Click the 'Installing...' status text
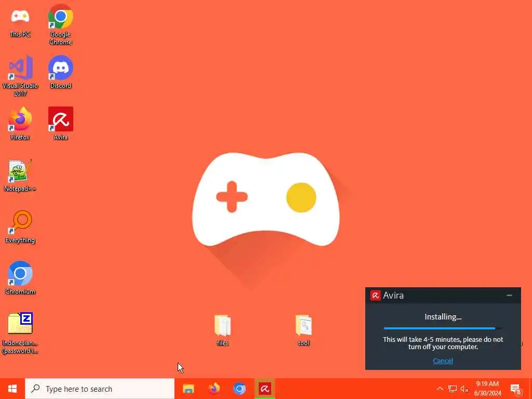 (x=443, y=317)
